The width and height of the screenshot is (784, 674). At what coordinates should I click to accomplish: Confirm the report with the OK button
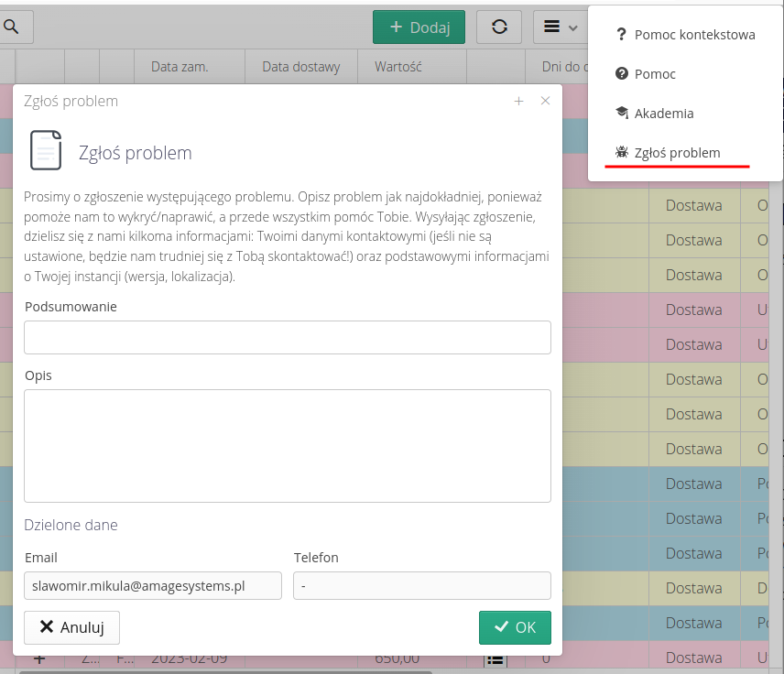pyautogui.click(x=515, y=627)
